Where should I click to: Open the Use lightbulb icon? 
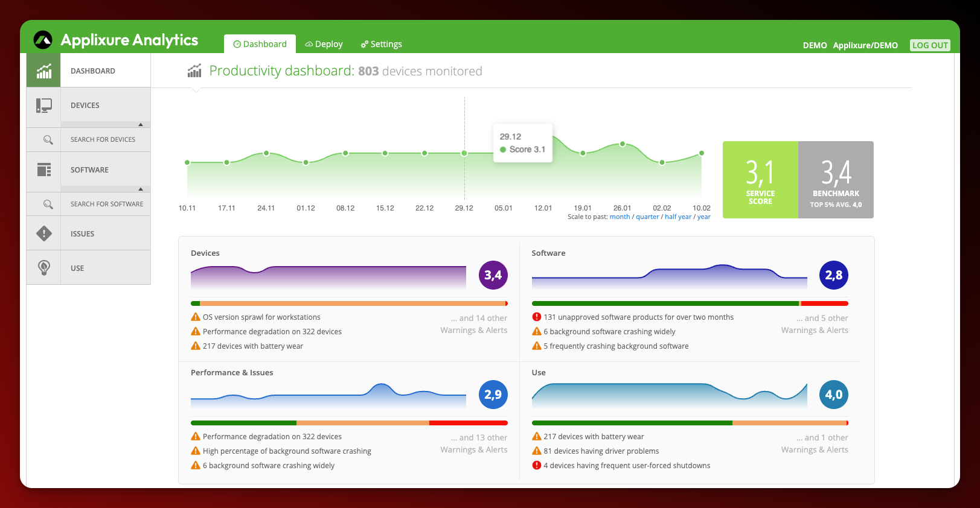(44, 268)
